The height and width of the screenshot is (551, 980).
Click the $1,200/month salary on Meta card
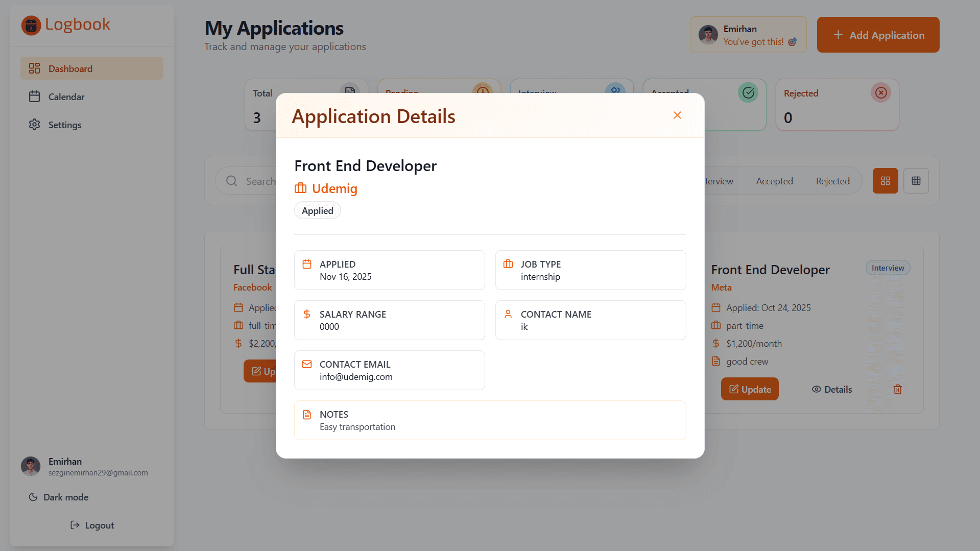pyautogui.click(x=754, y=344)
